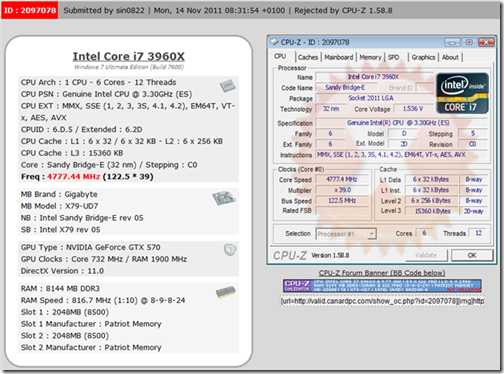Click the Validate button
The image size is (504, 374).
pos(426,255)
